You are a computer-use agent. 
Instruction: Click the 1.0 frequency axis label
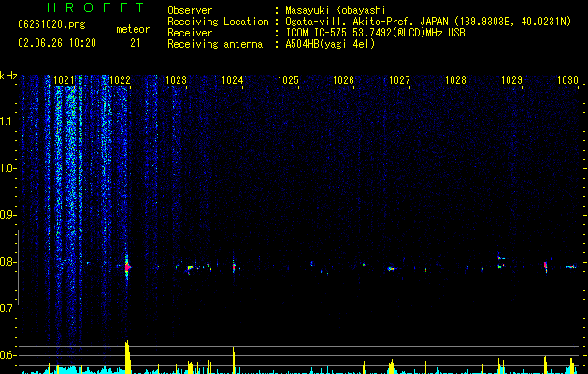pyautogui.click(x=8, y=168)
